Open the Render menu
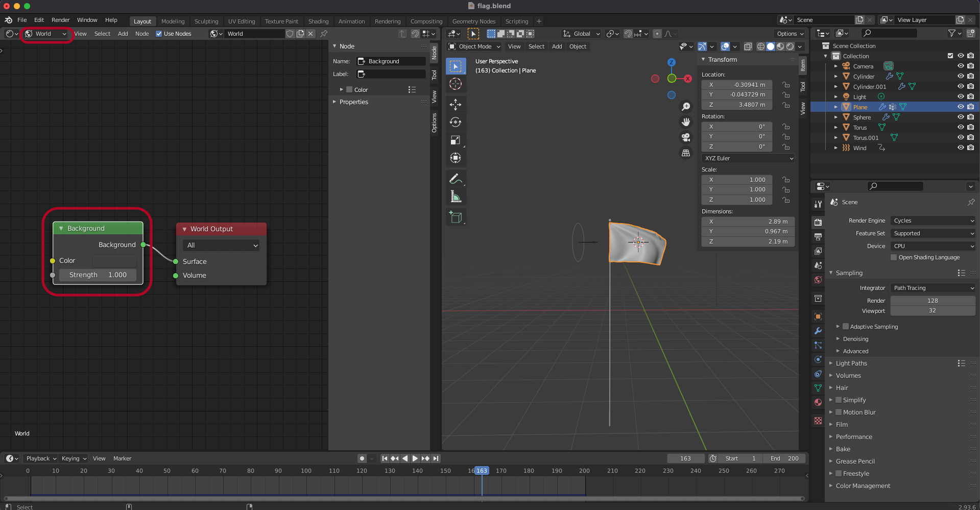The width and height of the screenshot is (980, 510). click(x=60, y=20)
